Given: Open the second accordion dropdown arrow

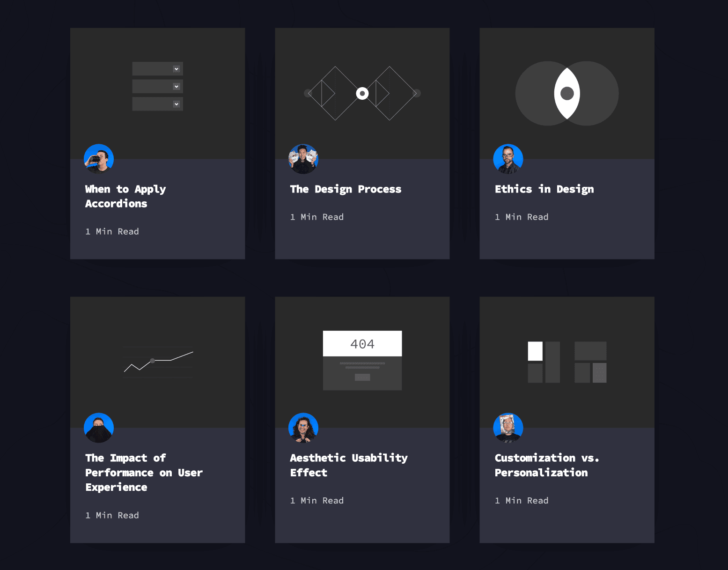Looking at the screenshot, I should click(x=176, y=86).
